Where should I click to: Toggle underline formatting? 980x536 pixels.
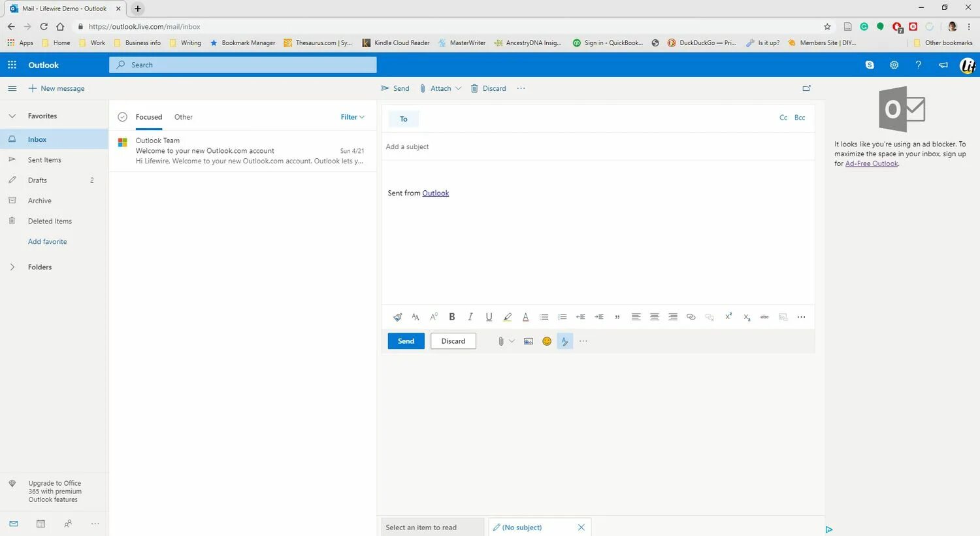(x=489, y=317)
